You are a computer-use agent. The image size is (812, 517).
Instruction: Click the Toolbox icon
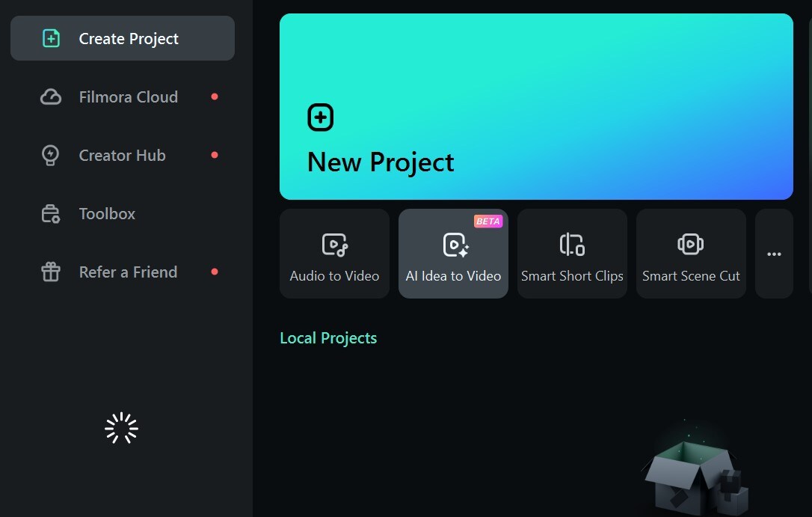point(51,214)
